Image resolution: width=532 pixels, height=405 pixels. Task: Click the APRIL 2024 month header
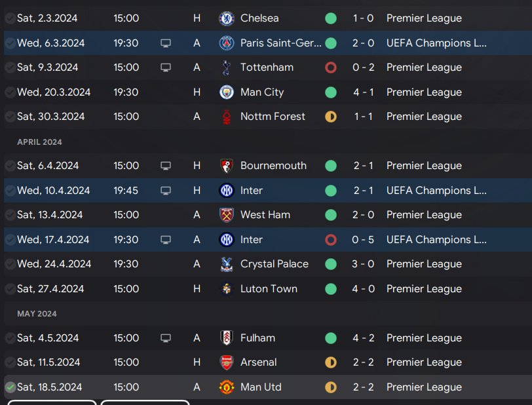coord(39,142)
